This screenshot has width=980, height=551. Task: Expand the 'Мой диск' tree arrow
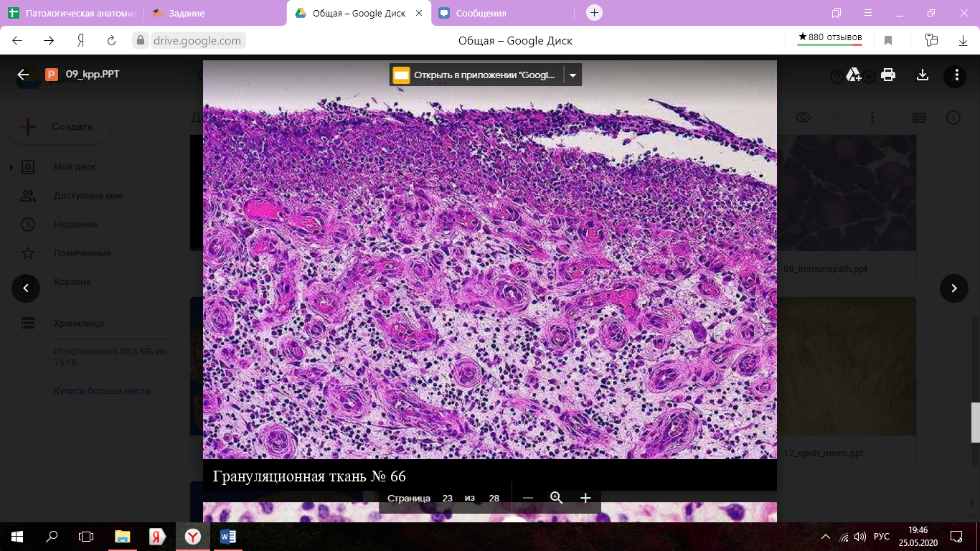coord(11,167)
